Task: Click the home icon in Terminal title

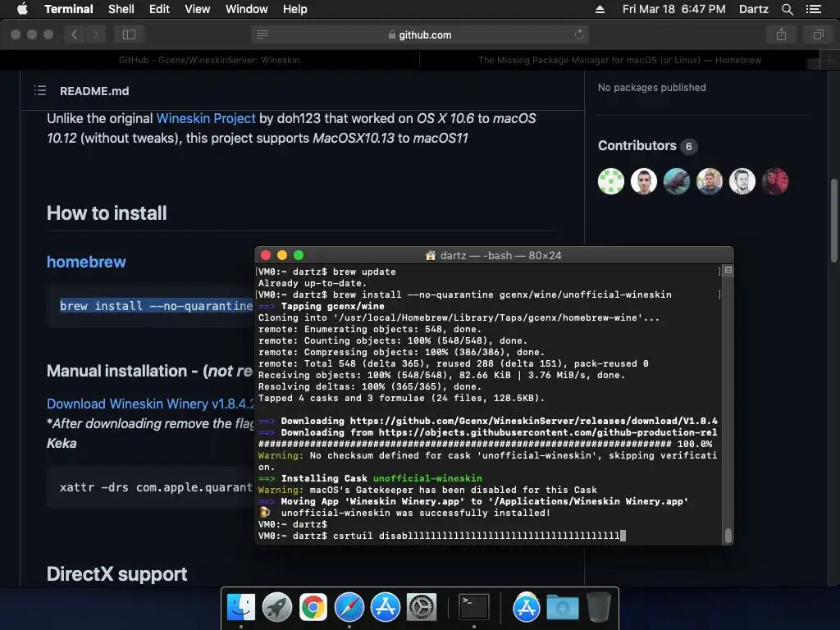Action: (x=430, y=256)
